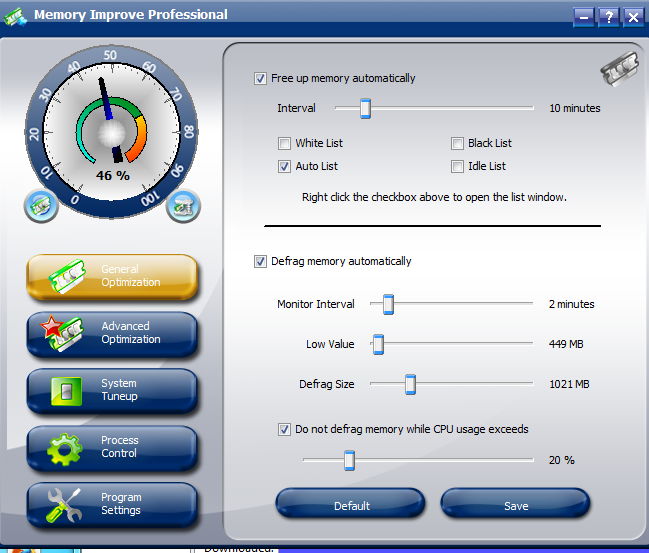This screenshot has height=553, width=649.
Task: Enable the White List checkbox
Action: click(284, 143)
